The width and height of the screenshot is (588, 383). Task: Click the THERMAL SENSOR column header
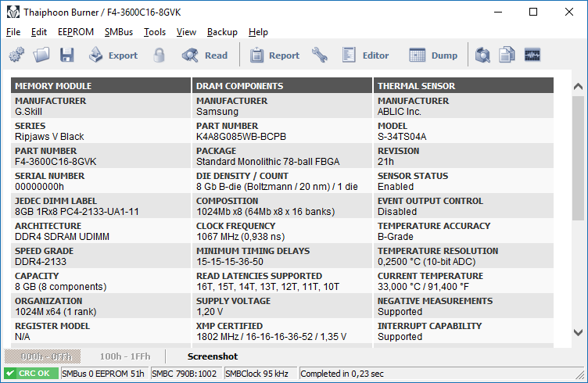tap(464, 86)
